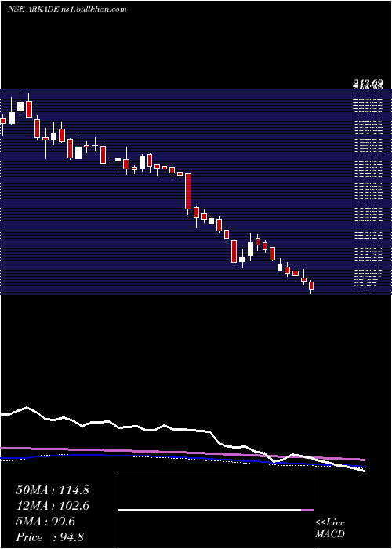Click the top price axis label 213.69
The height and width of the screenshot is (549, 392).
pyautogui.click(x=368, y=84)
